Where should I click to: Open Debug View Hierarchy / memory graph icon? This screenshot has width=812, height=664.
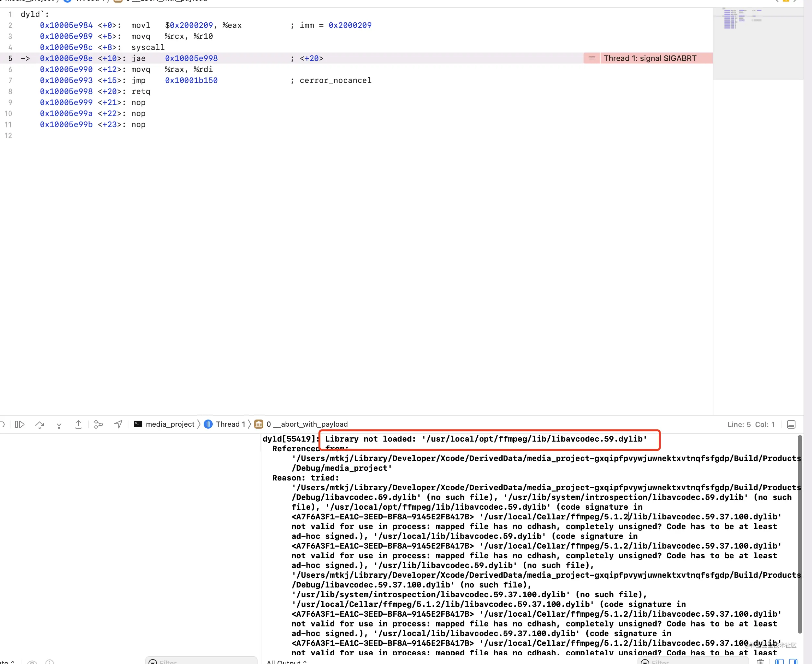(98, 424)
